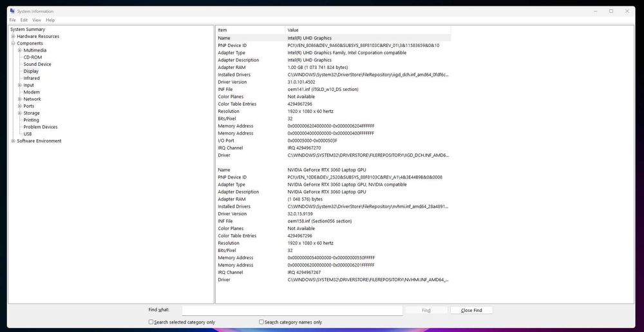Select the Multimedia label
The height and width of the screenshot is (332, 644).
pos(35,50)
